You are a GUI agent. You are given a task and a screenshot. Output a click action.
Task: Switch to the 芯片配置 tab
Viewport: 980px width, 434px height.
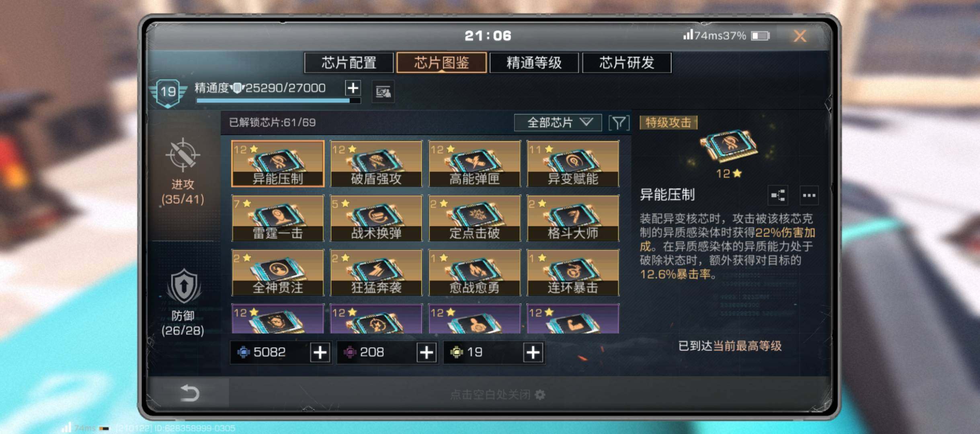coord(349,63)
